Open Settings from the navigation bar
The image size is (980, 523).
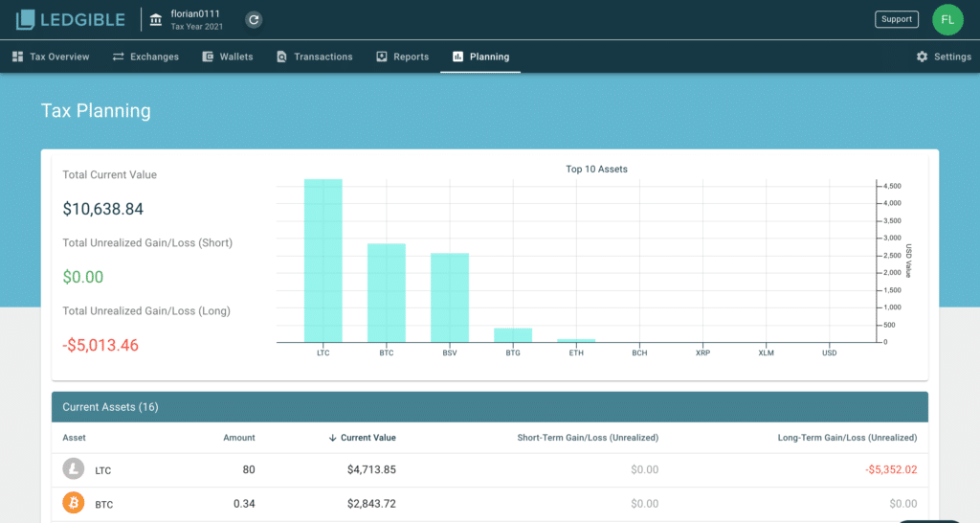click(x=944, y=57)
